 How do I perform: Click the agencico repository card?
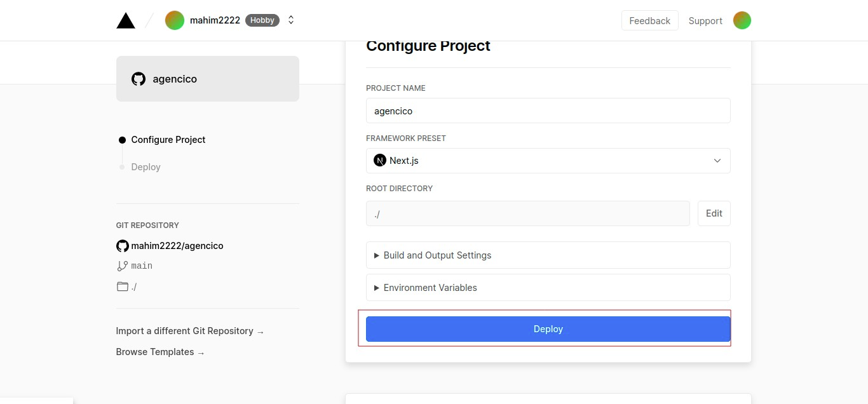pos(208,79)
